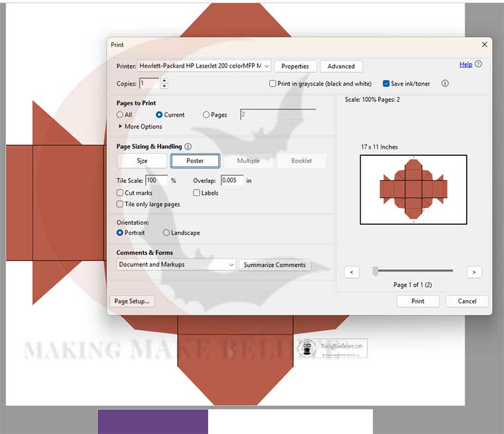Choose Landscape orientation
Image resolution: width=504 pixels, height=434 pixels.
166,233
